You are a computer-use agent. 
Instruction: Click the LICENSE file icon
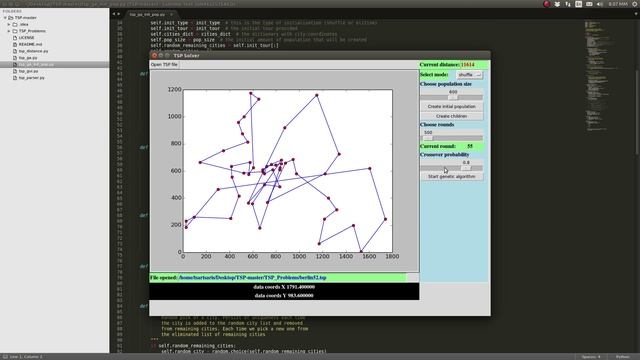(x=15, y=38)
